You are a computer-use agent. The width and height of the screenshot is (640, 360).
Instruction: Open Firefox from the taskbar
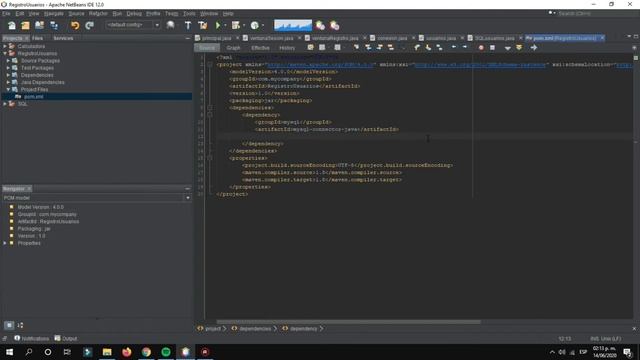[x=127, y=352]
